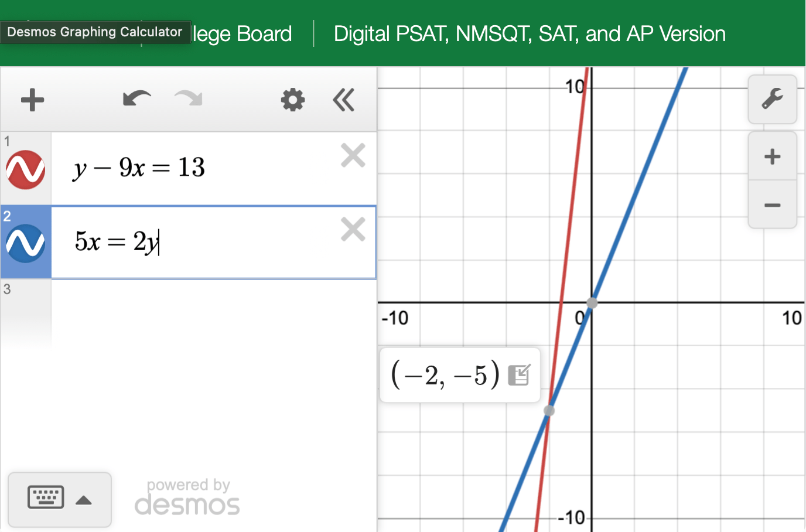806x532 pixels.
Task: Click the zoom in icon on the graph
Action: 772,156
